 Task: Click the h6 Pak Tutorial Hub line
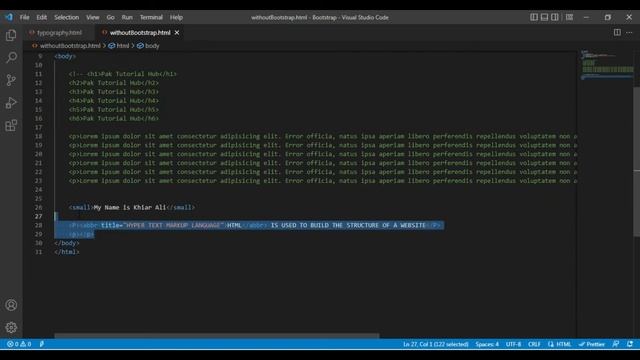pos(114,118)
